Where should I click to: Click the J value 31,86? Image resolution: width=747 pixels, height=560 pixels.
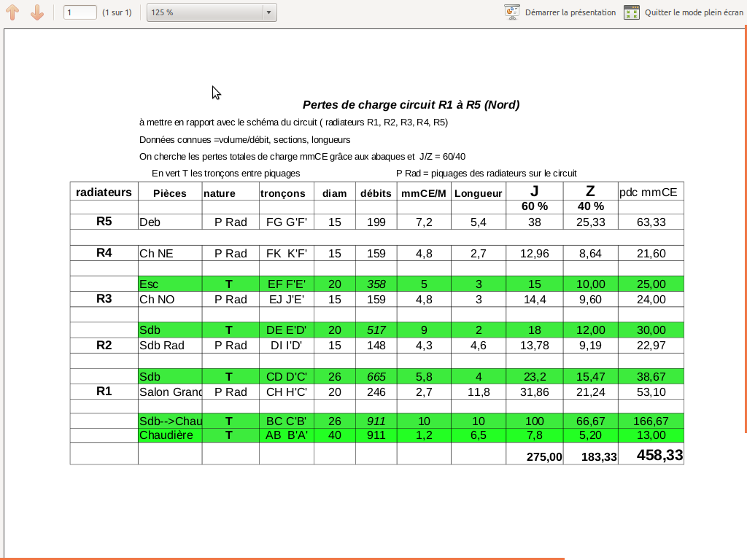535,392
